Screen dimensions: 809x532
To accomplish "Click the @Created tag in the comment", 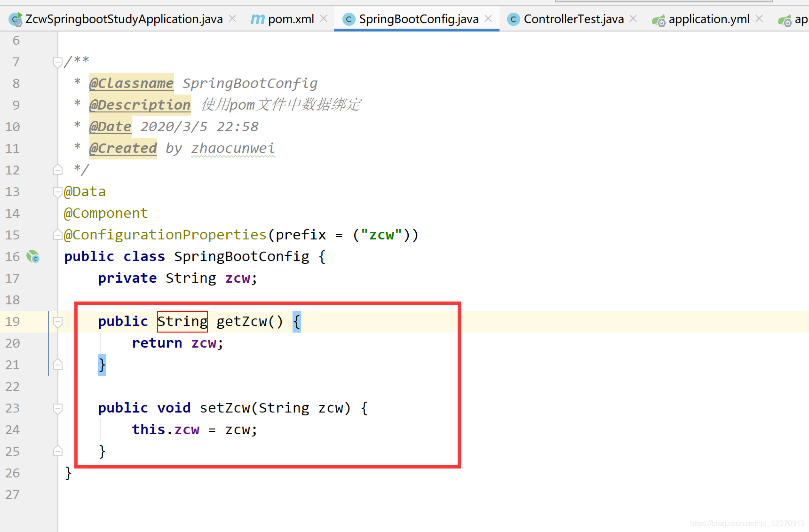I will tap(123, 148).
